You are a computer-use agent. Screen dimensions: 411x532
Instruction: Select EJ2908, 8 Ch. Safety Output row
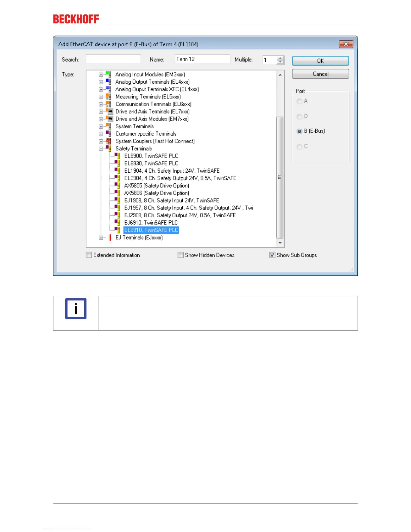tap(180, 215)
